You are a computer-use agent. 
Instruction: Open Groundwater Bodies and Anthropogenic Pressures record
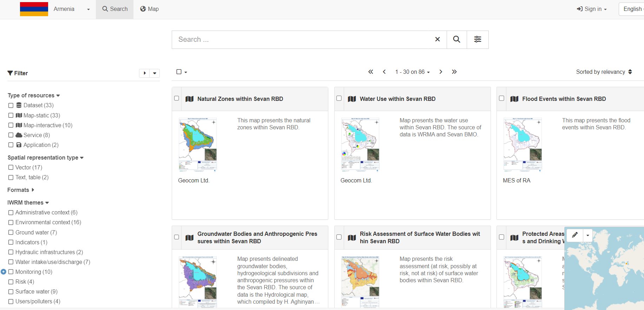click(257, 238)
